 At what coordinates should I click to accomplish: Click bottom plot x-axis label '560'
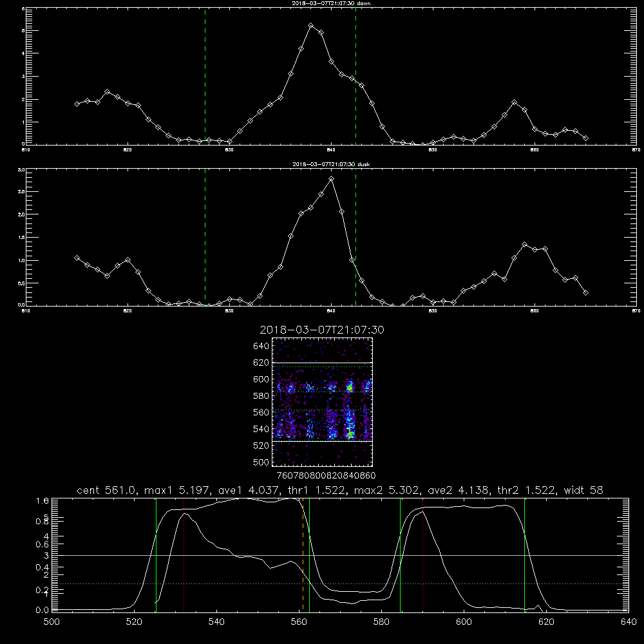coord(299,622)
